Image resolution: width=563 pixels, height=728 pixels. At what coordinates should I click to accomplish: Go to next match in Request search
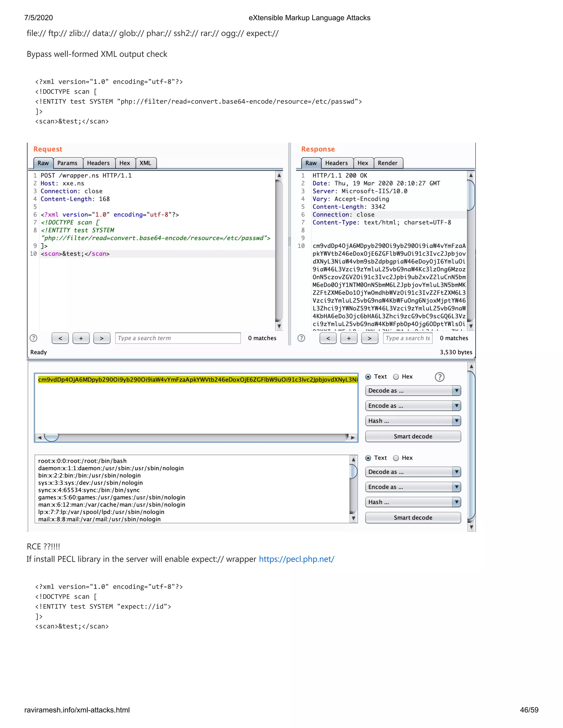[102, 338]
